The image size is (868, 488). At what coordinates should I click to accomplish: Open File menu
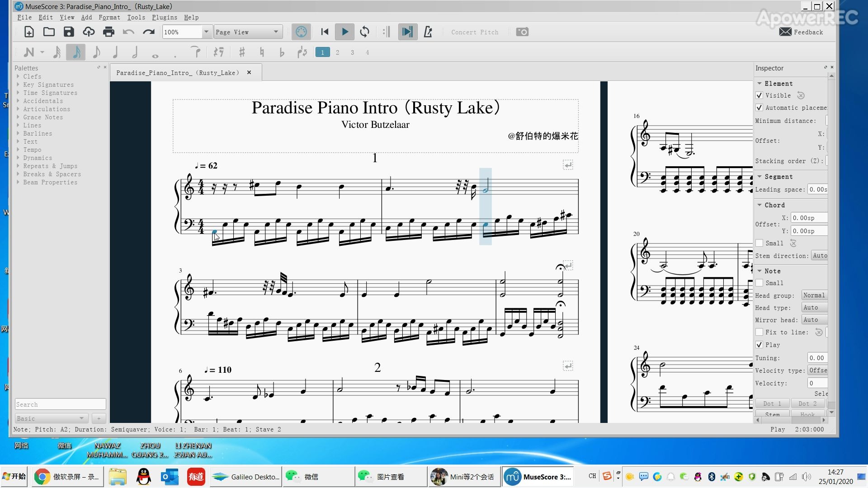(24, 17)
